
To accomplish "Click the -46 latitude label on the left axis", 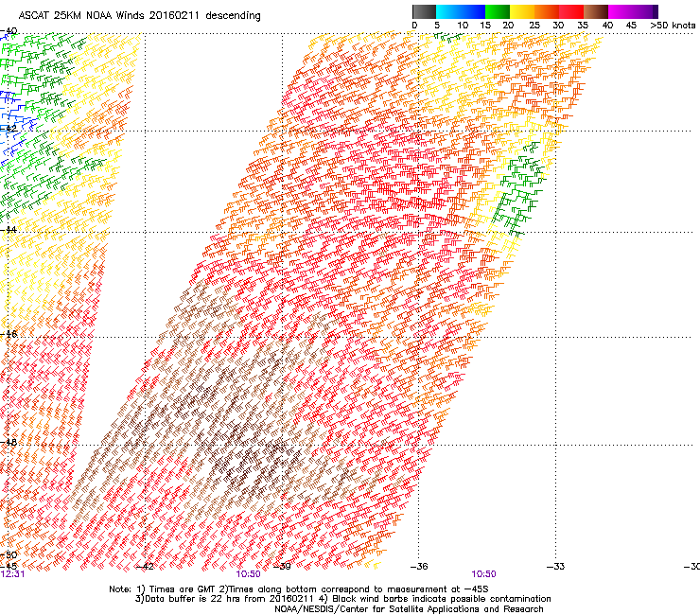I will coord(9,334).
